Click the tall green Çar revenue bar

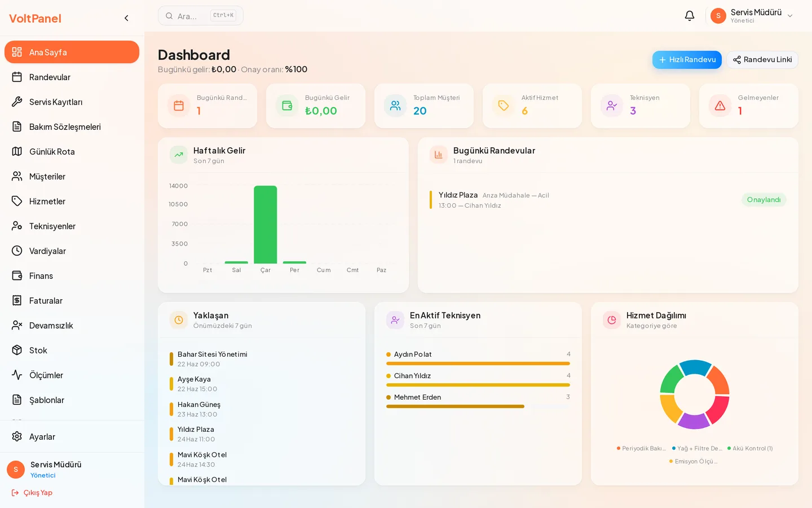[265, 225]
